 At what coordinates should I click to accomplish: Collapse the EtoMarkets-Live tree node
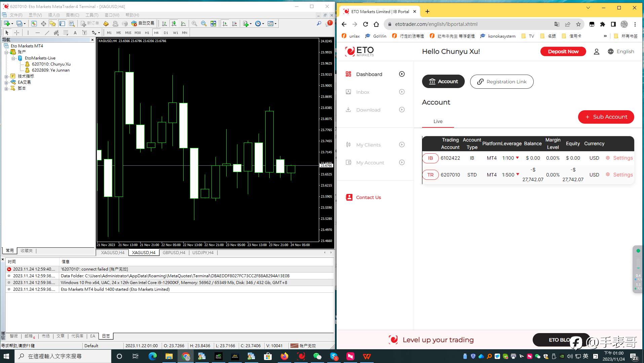pos(13,58)
